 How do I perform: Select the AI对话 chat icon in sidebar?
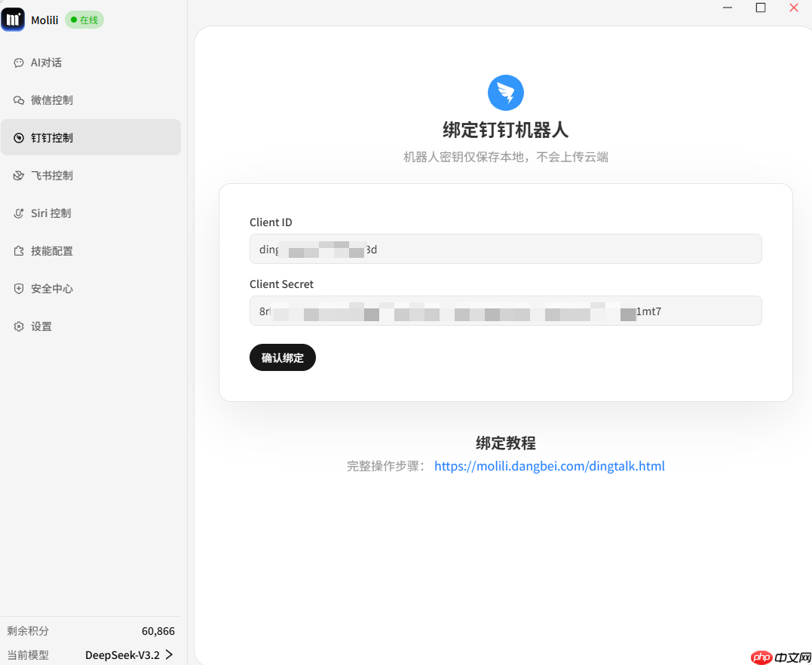pos(19,63)
